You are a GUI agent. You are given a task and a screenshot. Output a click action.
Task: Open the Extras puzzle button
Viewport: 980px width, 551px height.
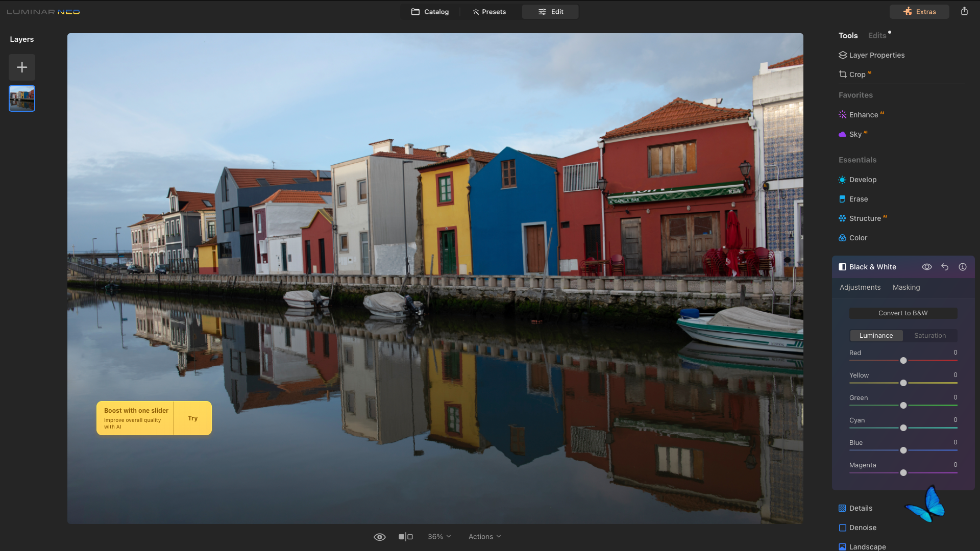pyautogui.click(x=919, y=12)
